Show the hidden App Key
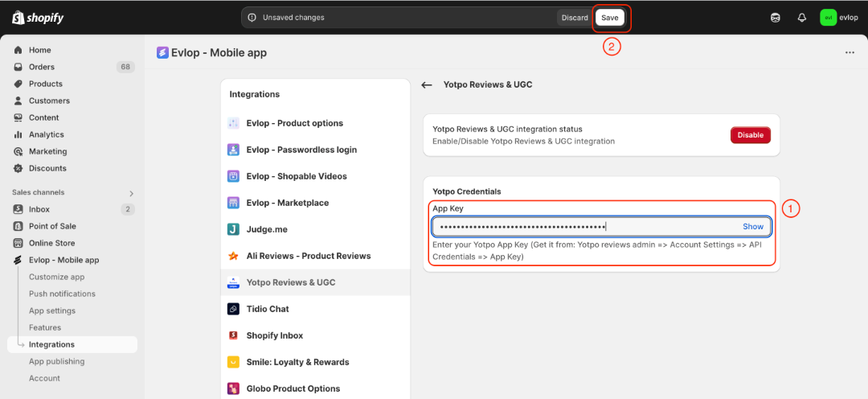The height and width of the screenshot is (399, 868). (753, 226)
